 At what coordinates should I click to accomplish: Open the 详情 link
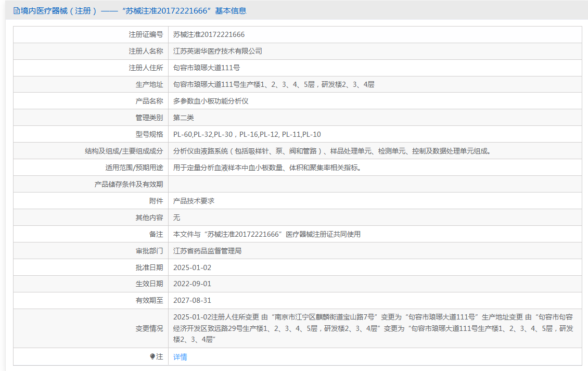pyautogui.click(x=180, y=357)
